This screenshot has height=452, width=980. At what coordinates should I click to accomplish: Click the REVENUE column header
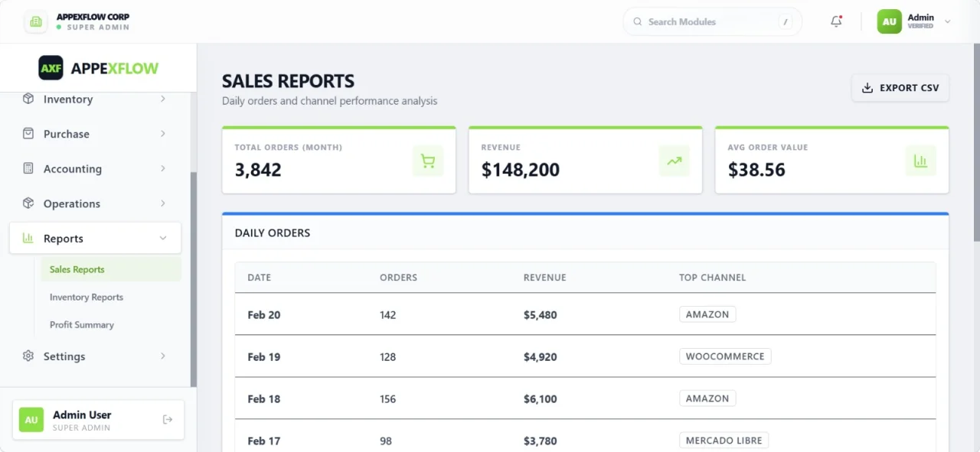tap(545, 278)
